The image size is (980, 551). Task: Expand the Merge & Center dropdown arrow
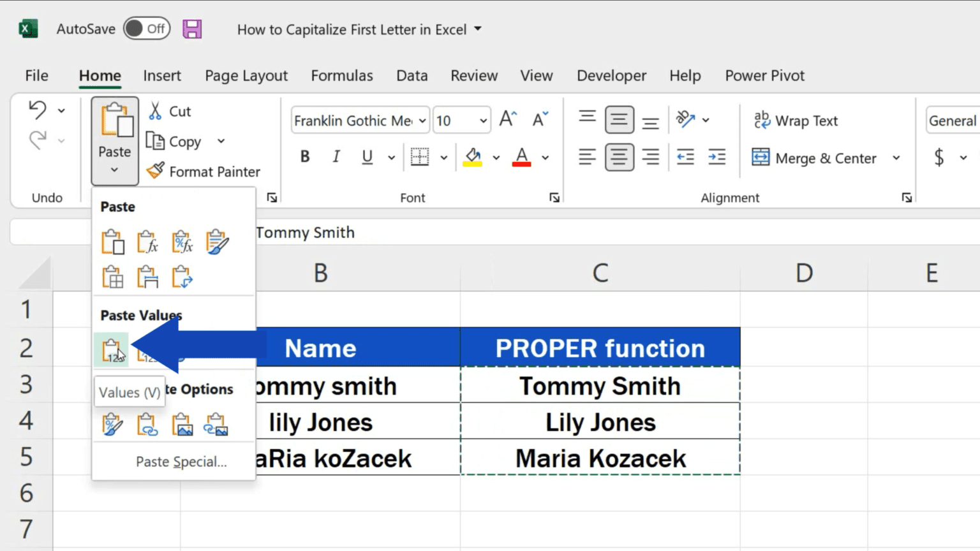click(897, 158)
